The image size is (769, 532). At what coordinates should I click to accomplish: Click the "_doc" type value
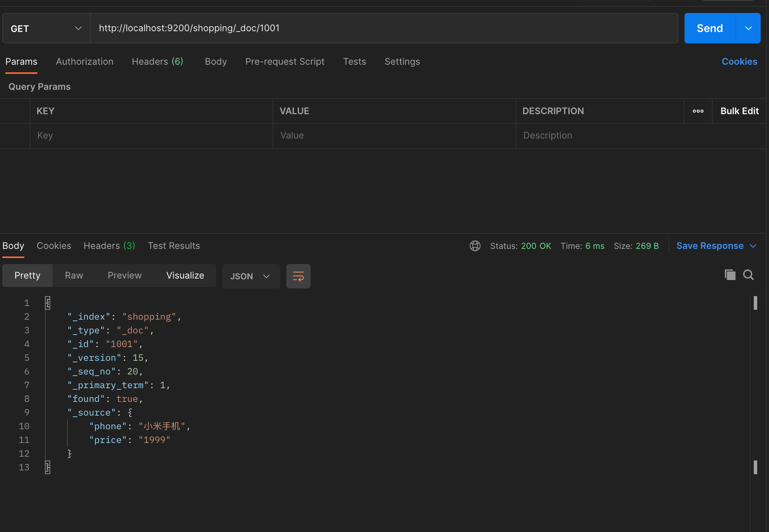(x=133, y=330)
